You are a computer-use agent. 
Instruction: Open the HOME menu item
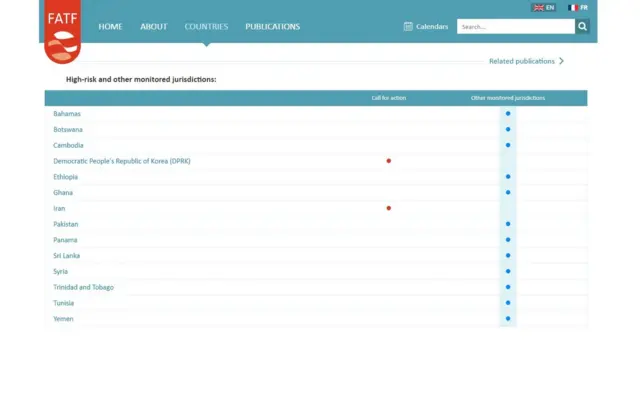point(110,27)
